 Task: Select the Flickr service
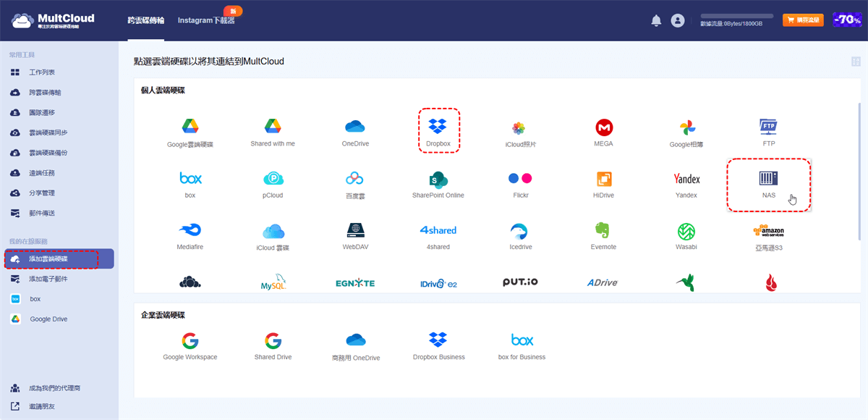point(520,178)
